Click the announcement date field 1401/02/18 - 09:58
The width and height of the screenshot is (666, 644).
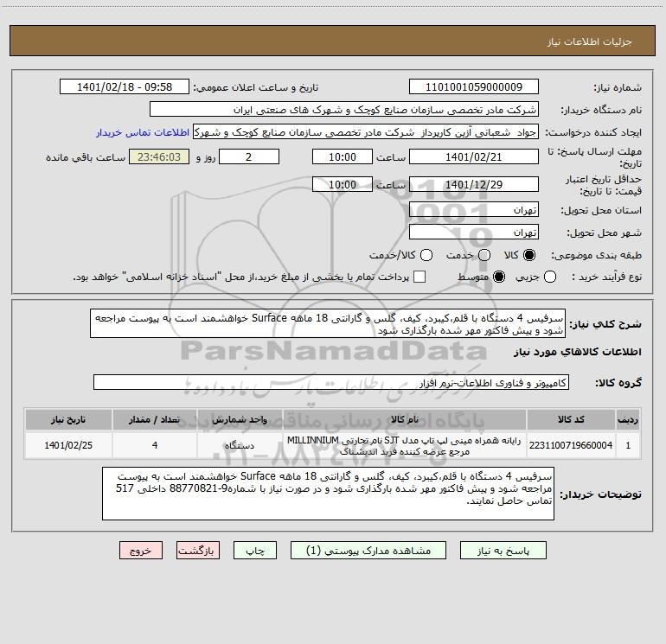125,87
